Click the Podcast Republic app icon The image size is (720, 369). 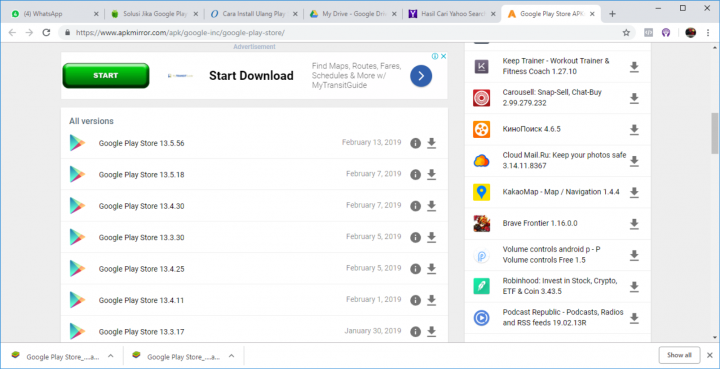[x=481, y=318]
